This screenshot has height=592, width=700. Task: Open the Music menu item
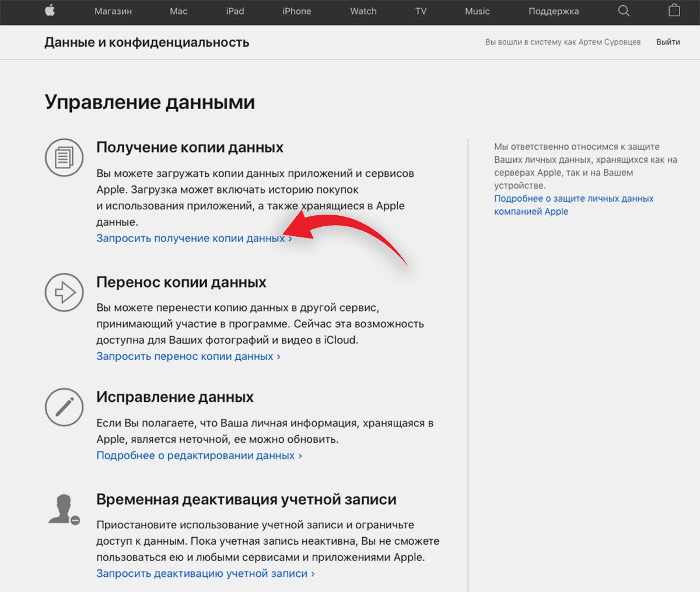[x=477, y=11]
